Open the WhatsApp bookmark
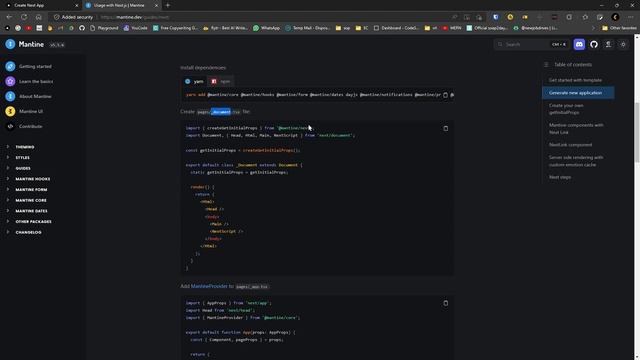Image resolution: width=640 pixels, height=360 pixels. 266,28
